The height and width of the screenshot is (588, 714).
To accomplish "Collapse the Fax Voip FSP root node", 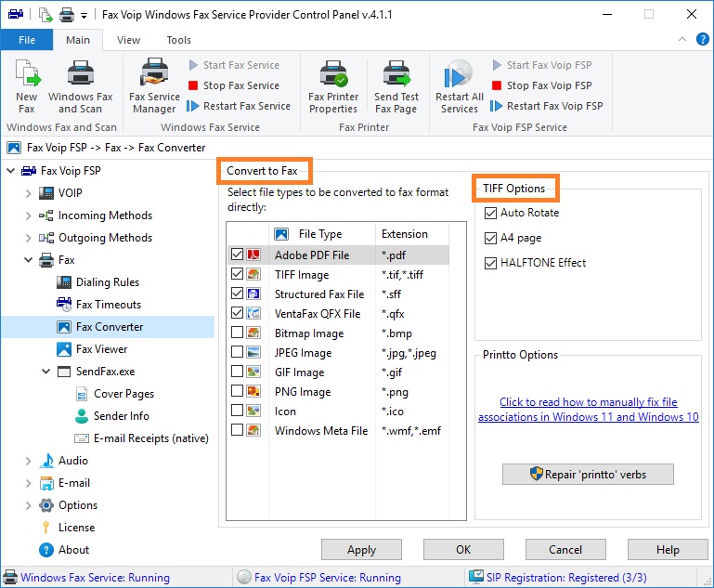I will pos(11,171).
